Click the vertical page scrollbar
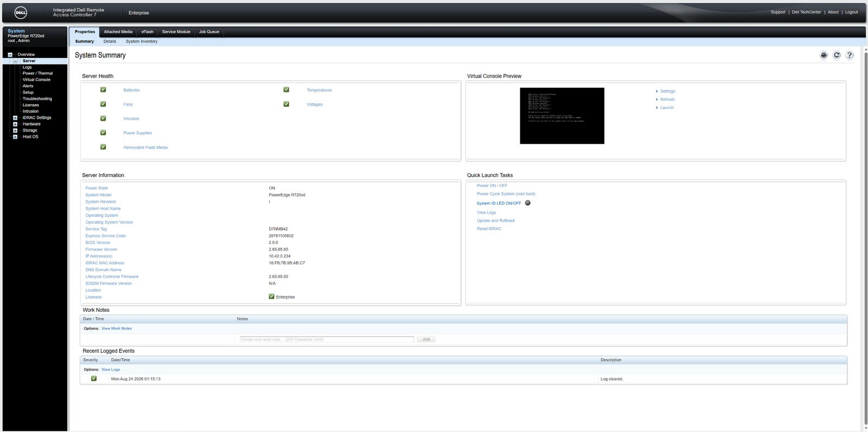868x432 pixels. point(865,238)
